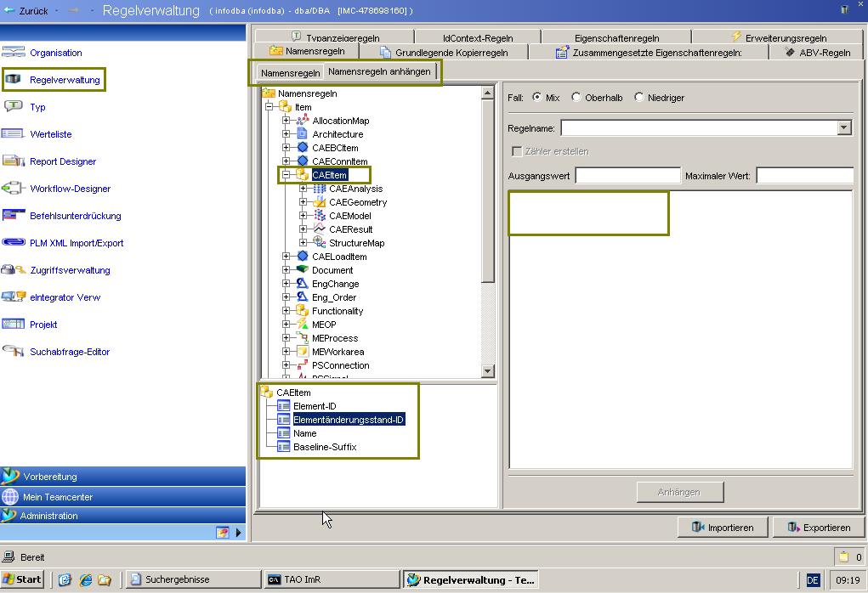
Task: Open the Regelname dropdown arrow
Action: tap(843, 127)
